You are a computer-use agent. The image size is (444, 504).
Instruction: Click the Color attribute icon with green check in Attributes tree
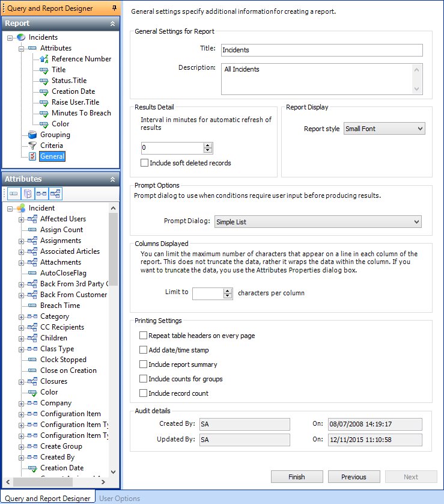pos(32,393)
